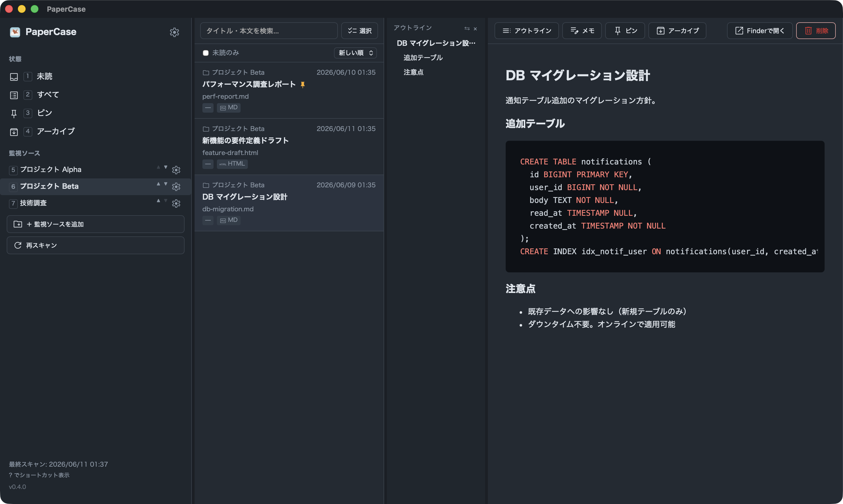Jump to DB マイグレーション設… outline heading

(x=436, y=43)
